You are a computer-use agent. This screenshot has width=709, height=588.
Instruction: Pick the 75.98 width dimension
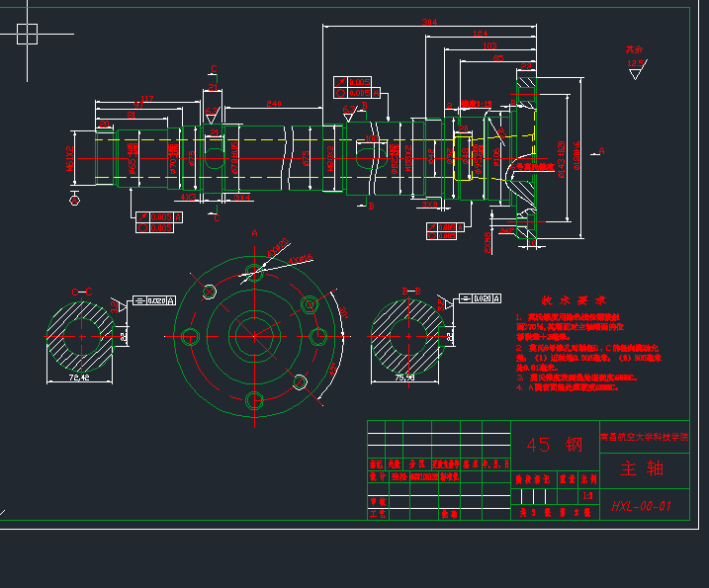click(x=404, y=377)
